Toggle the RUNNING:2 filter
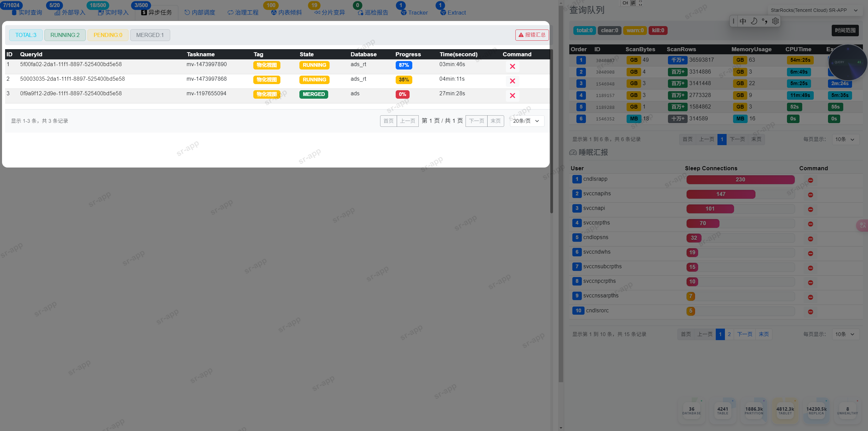868x431 pixels. pyautogui.click(x=65, y=35)
